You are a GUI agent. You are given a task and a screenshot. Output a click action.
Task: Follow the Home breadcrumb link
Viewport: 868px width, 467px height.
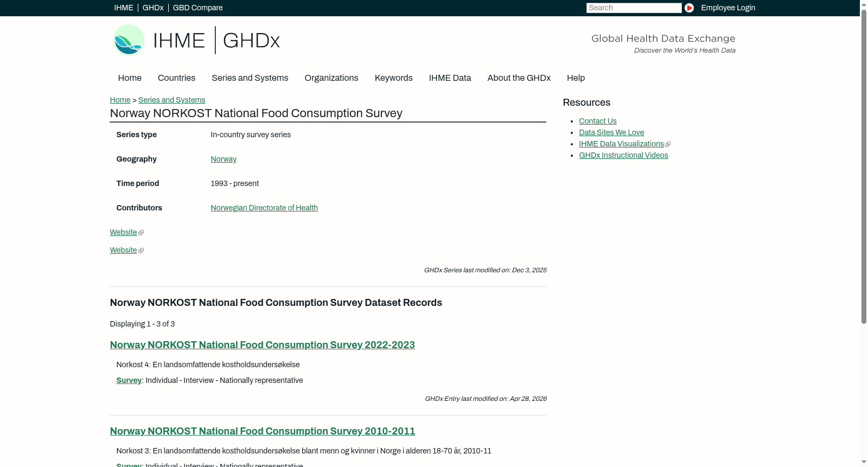120,100
